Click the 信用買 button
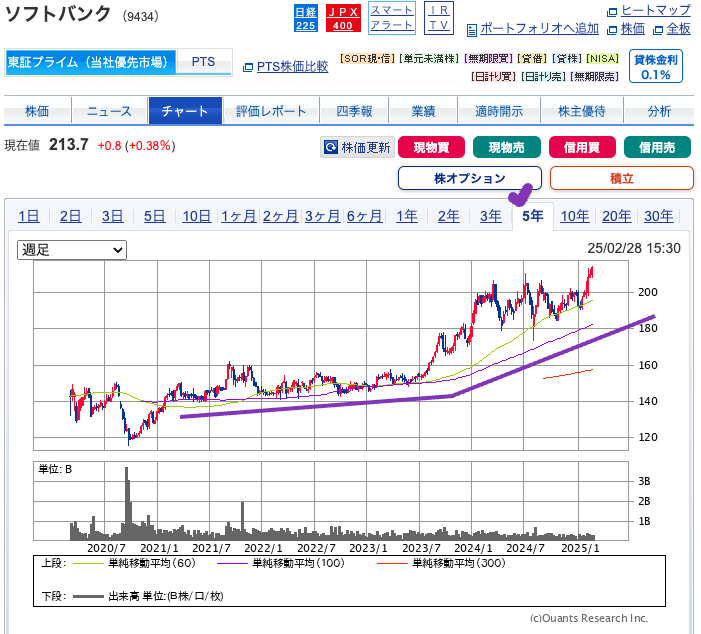701x634 pixels. [582, 147]
